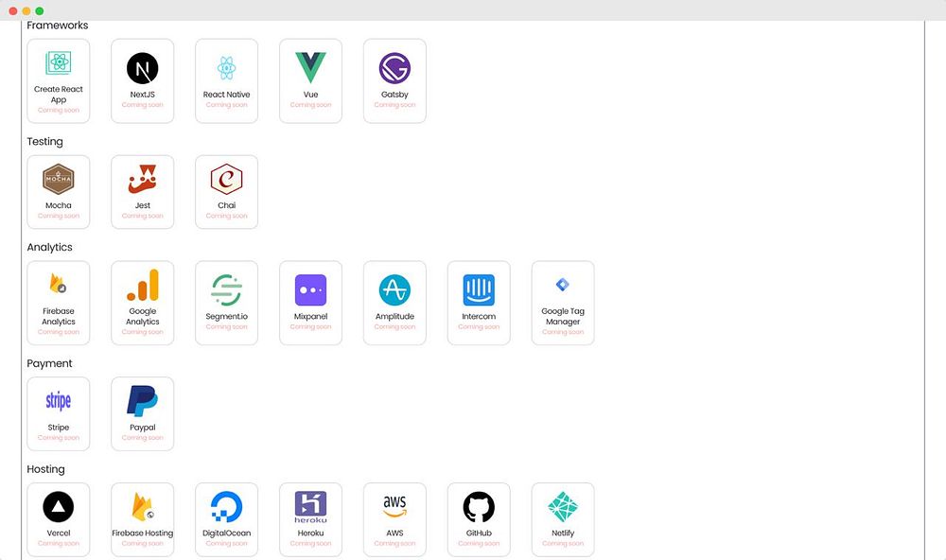
Task: Select the Google Analytics bar icon
Action: pyautogui.click(x=143, y=285)
